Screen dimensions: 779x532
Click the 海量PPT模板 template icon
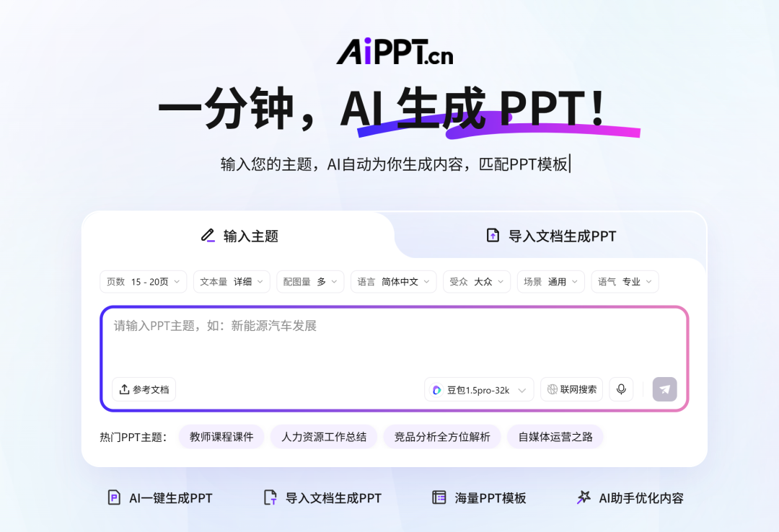(439, 497)
